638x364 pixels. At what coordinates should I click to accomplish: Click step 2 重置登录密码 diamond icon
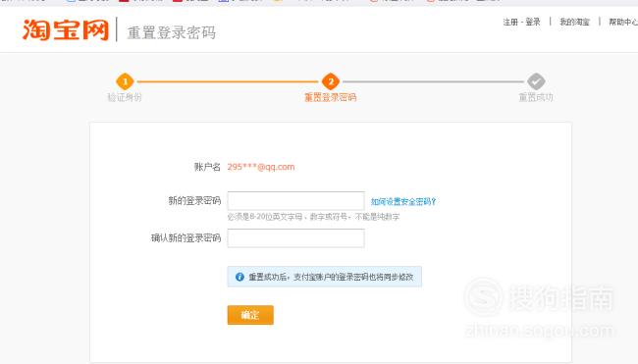click(331, 81)
